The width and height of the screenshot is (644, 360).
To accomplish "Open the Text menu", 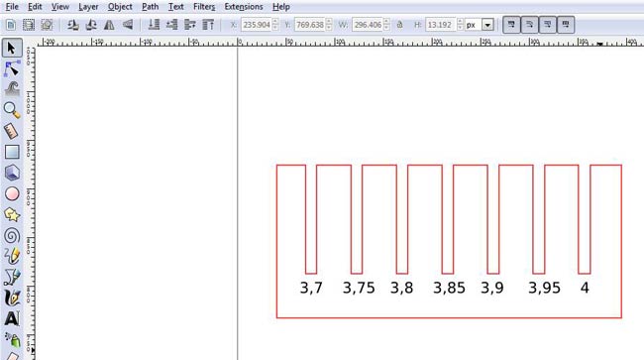I will (x=175, y=7).
